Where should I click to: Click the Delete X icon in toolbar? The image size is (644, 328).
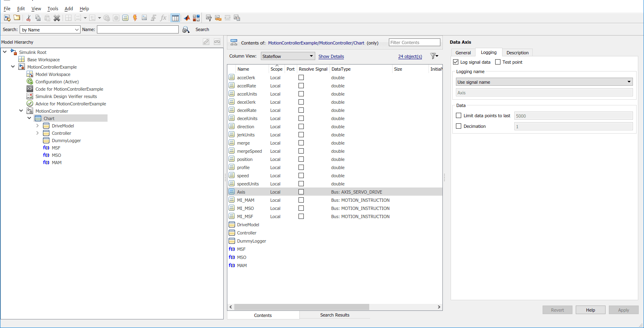pos(57,18)
